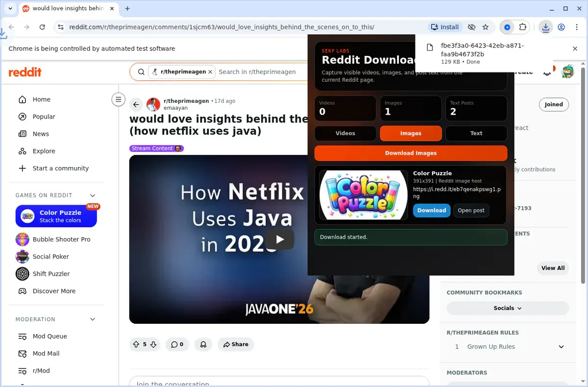Open the comments button showing 0
The height and width of the screenshot is (387, 588).
(x=177, y=344)
